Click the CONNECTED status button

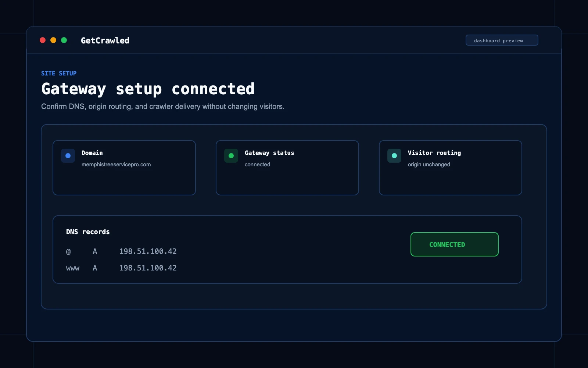click(455, 244)
